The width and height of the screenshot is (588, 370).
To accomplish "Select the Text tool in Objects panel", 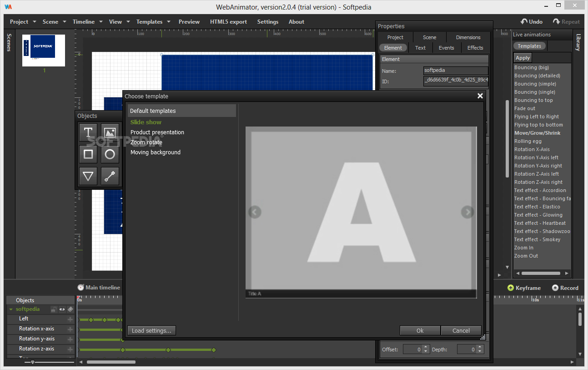I will pos(88,132).
